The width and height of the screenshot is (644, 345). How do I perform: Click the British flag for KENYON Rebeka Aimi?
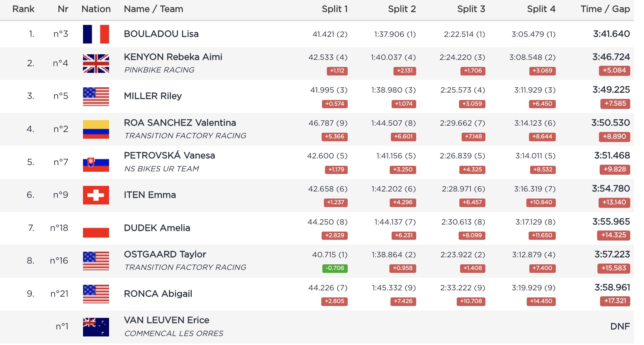(96, 63)
